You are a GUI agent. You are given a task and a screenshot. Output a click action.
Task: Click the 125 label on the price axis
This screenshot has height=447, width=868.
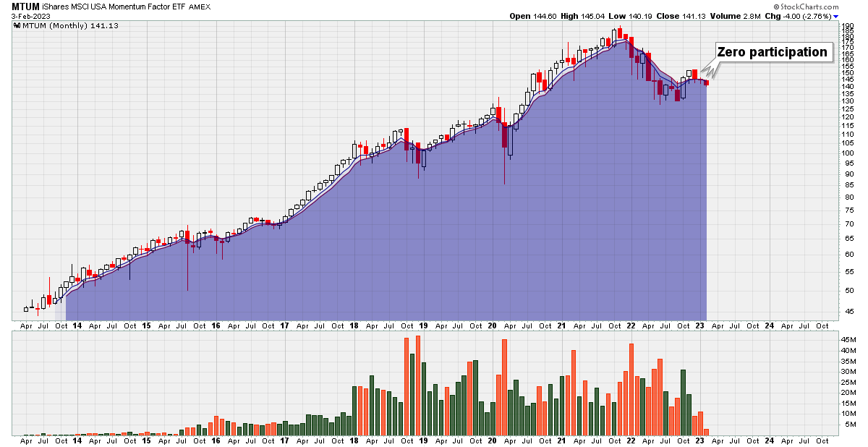point(848,109)
